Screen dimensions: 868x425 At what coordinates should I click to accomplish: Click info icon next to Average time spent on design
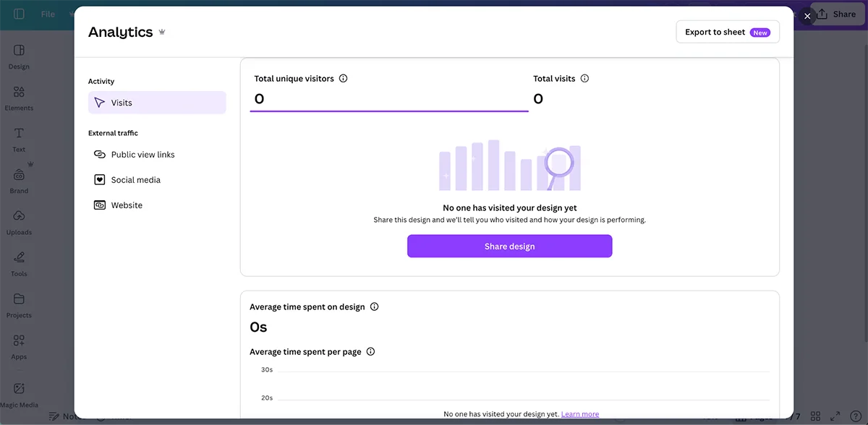click(x=374, y=306)
